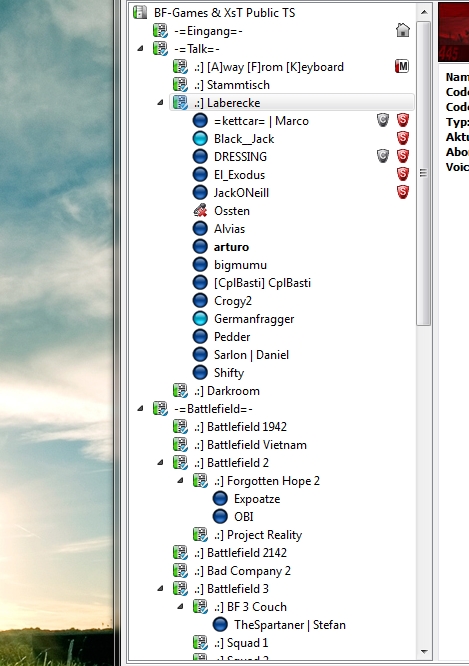469x666 pixels.
Task: Select user Expoatze in Forgotten Hope 2
Action: coord(257,499)
